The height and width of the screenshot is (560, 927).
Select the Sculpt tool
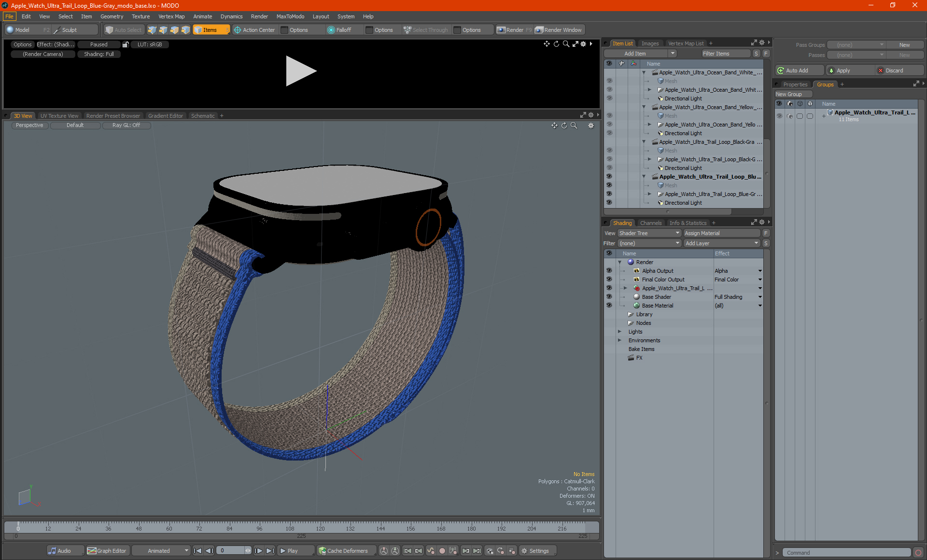click(x=74, y=30)
